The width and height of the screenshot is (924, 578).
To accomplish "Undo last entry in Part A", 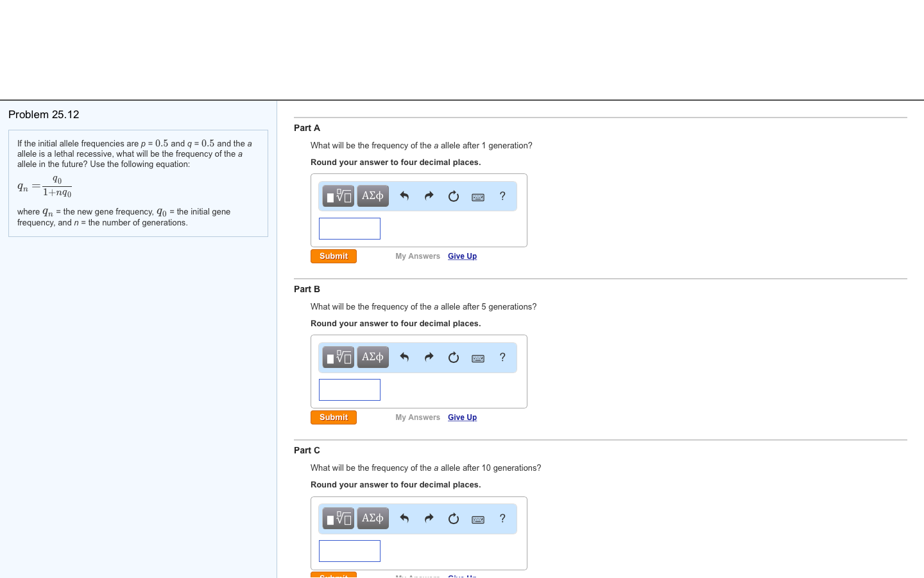I will pos(404,196).
